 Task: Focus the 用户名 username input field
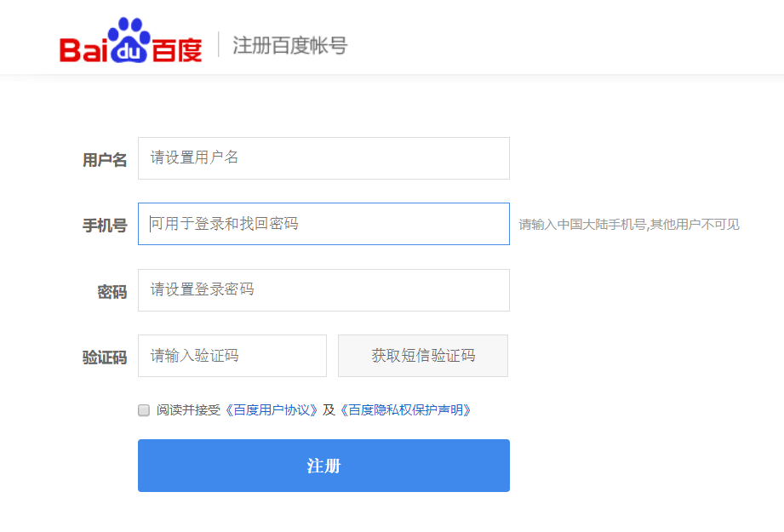coord(323,158)
